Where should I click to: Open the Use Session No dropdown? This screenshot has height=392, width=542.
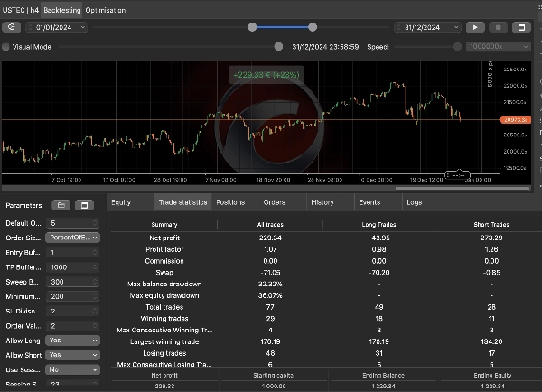point(72,369)
